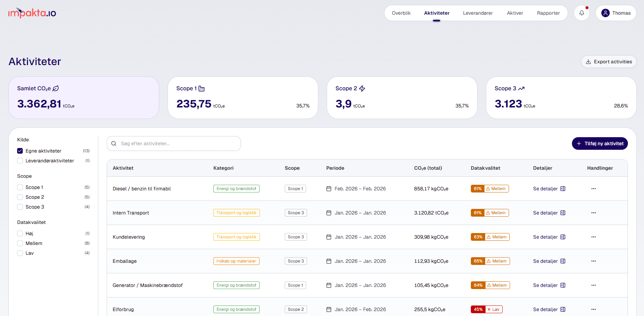Click the leaf icon on the Samlet CO₂e card
Viewport: 644px width, 316px height.
56,88
